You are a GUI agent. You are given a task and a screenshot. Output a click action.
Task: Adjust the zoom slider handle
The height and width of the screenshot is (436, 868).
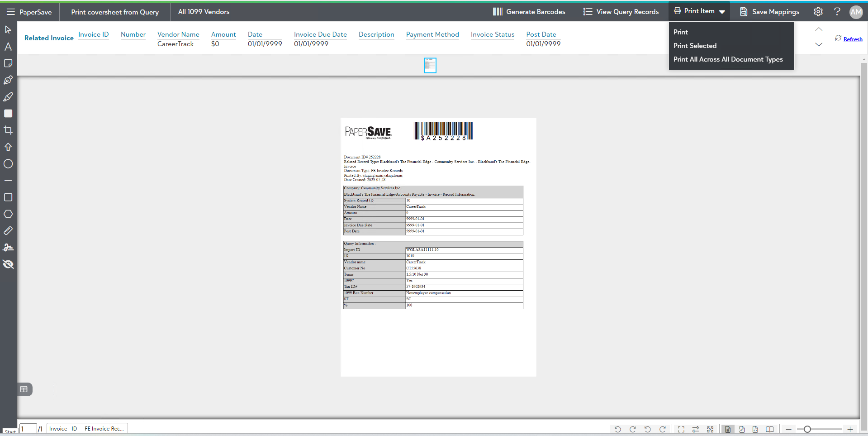[x=807, y=429]
